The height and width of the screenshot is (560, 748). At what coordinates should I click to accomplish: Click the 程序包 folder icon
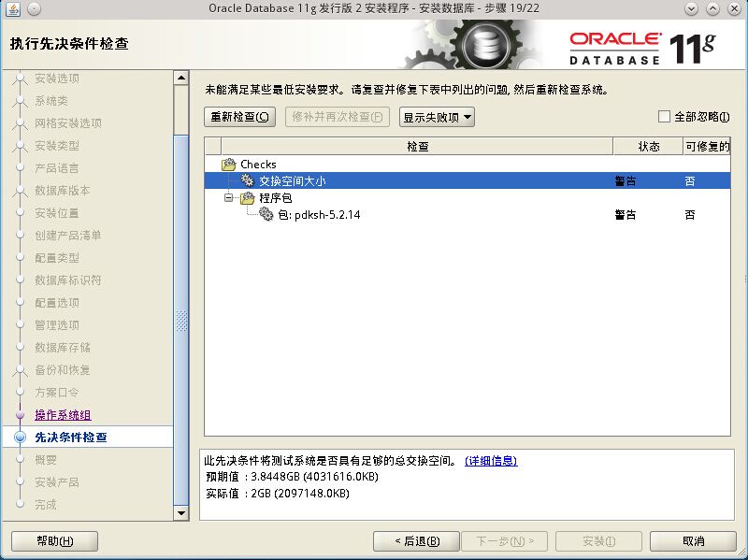248,197
